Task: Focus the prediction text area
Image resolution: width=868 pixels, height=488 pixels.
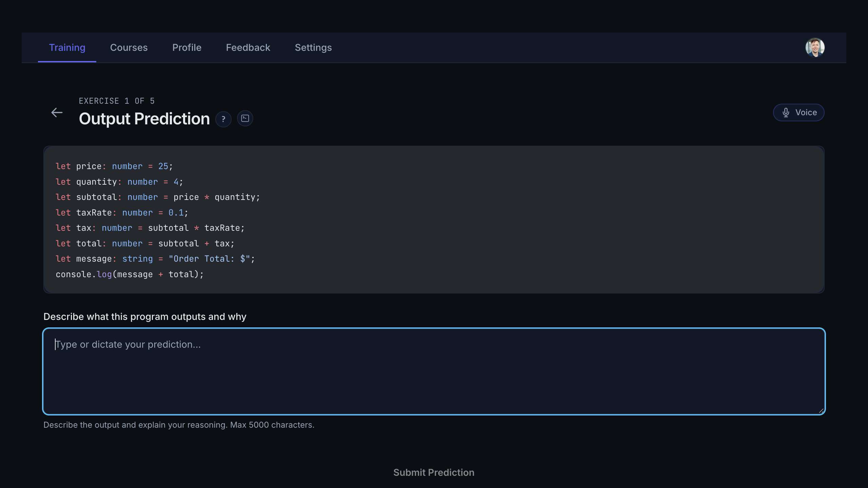Action: 434,373
